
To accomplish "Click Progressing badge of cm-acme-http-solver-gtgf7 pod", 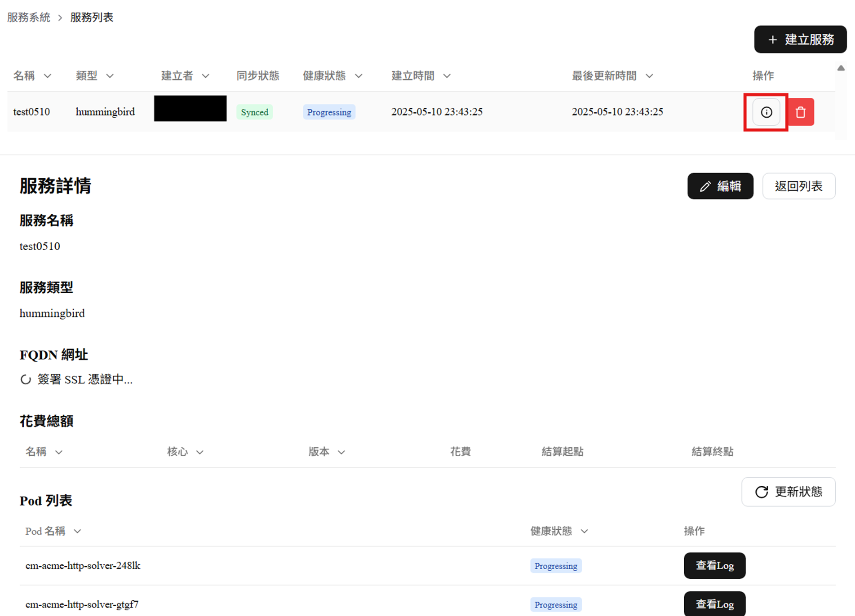I will point(556,605).
